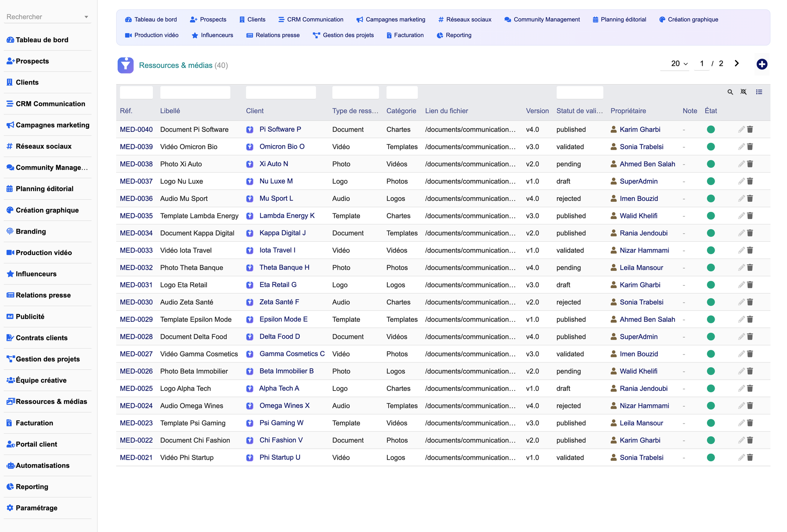
Task: Click the Paramétrage gear icon in sidebar
Action: point(10,508)
